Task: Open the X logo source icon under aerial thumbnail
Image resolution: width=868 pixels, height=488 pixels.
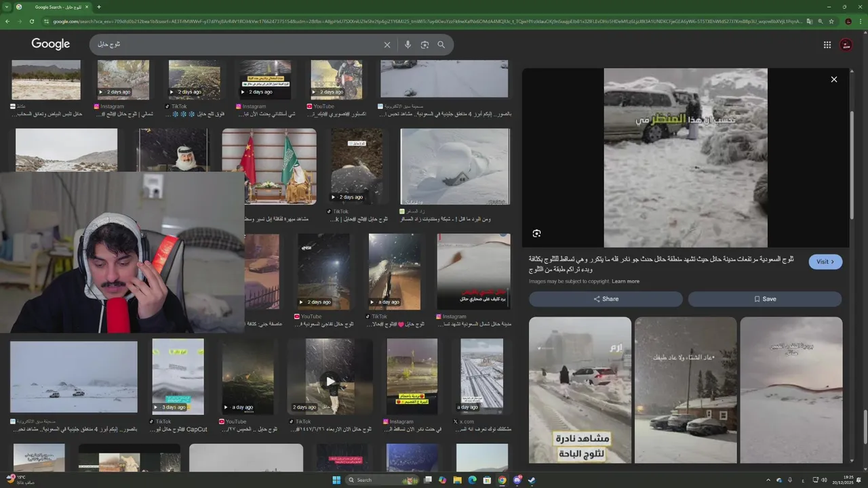Action: tap(455, 422)
